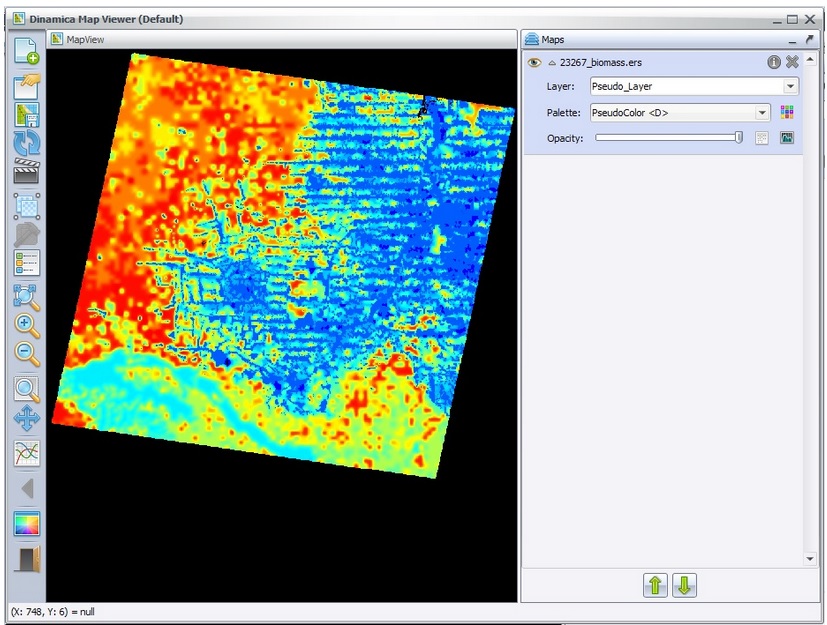
Task: Open the graph curves chart icon
Action: point(26,453)
